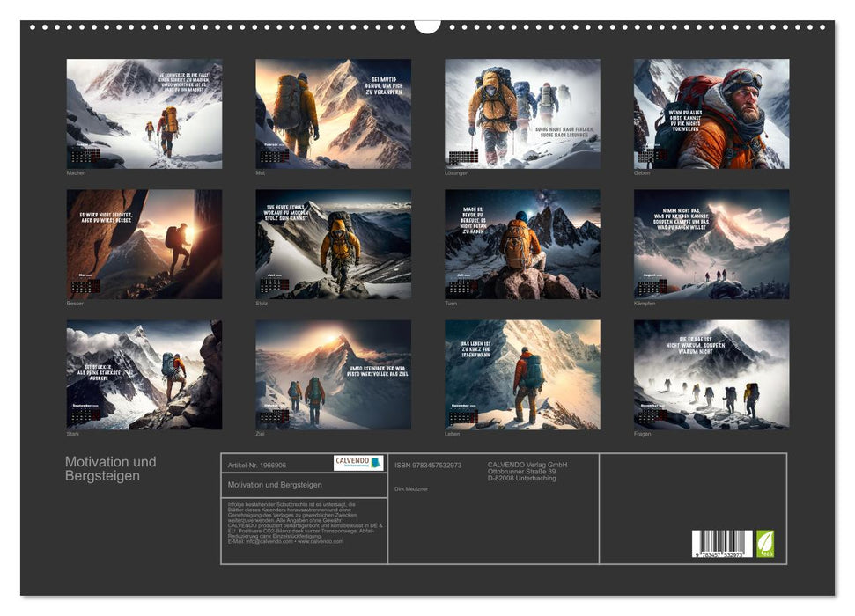Click the CALVENDO logo badge
The image size is (855, 616).
[x=358, y=463]
